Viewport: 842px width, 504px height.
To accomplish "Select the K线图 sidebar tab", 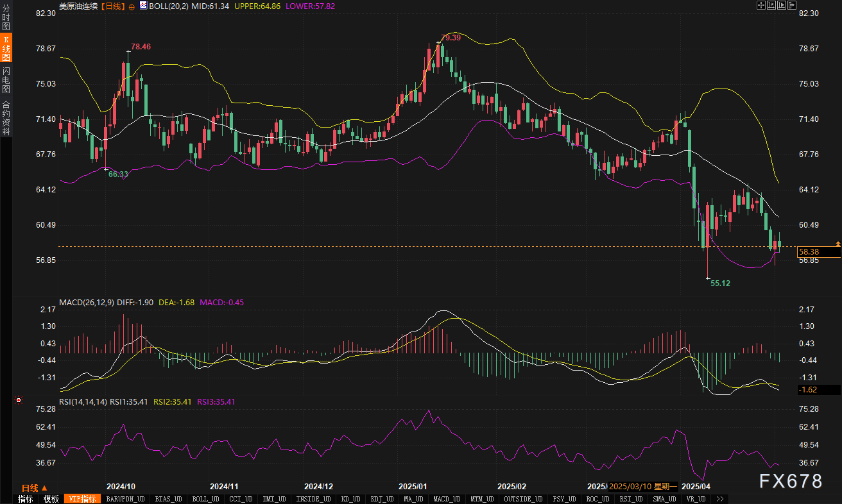I will coord(6,49).
